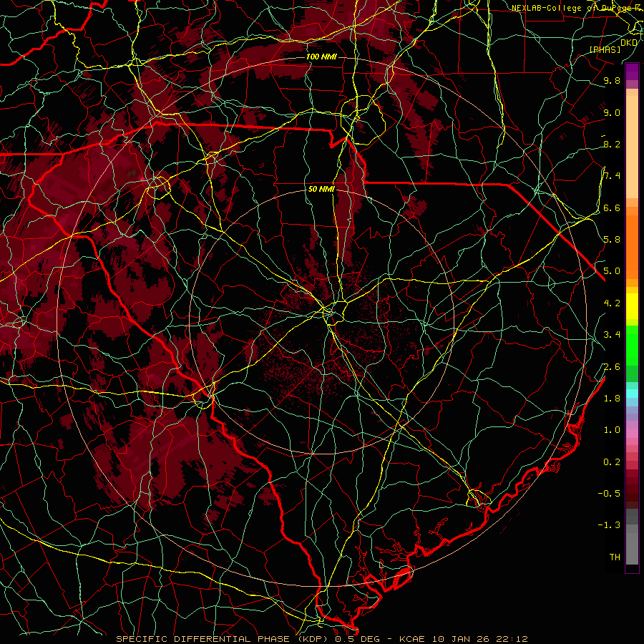Click the 1.0 value on the color scale
Screen dimensions: 644x644
point(612,430)
